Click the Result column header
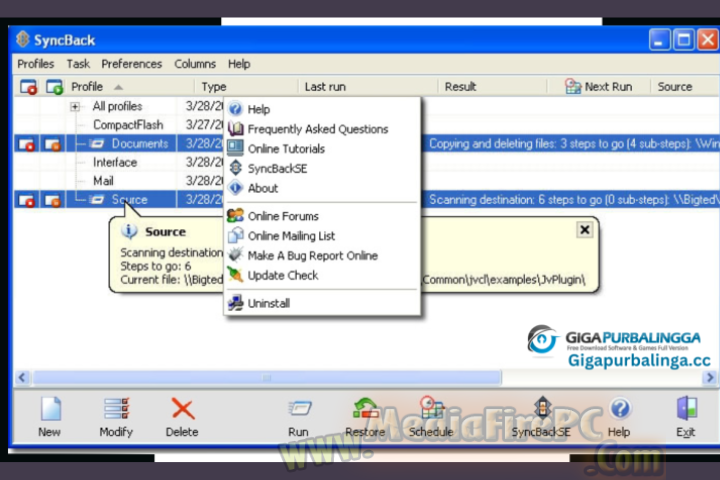Image resolution: width=720 pixels, height=480 pixels. point(492,87)
